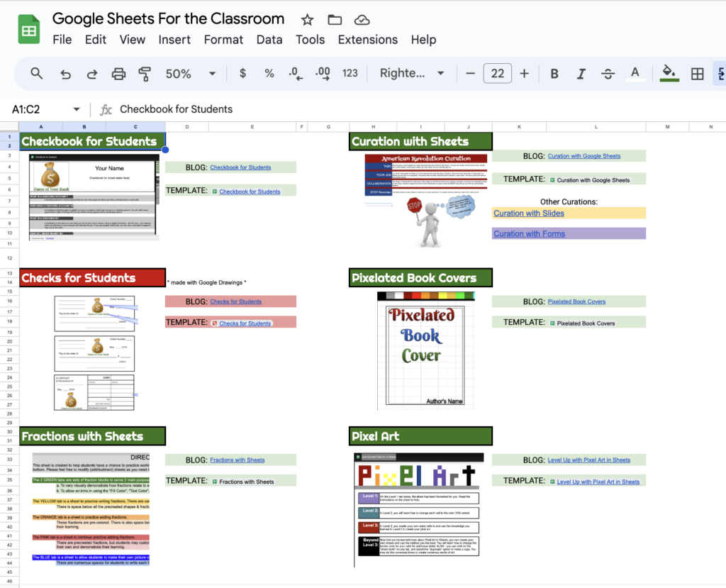Format selection as currency

click(242, 73)
